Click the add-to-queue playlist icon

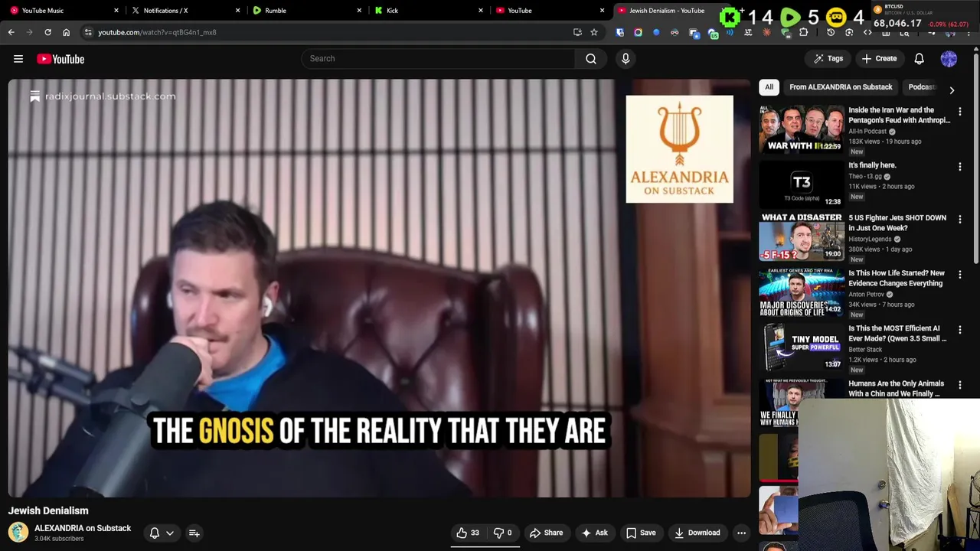click(x=194, y=533)
